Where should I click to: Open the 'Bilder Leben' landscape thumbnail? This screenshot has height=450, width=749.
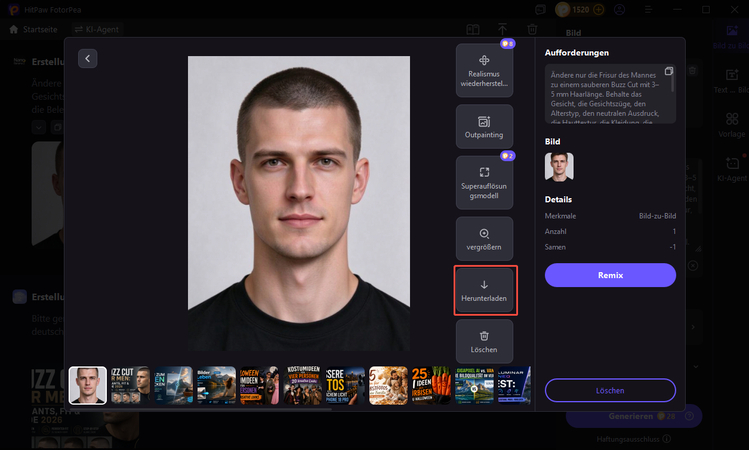216,385
